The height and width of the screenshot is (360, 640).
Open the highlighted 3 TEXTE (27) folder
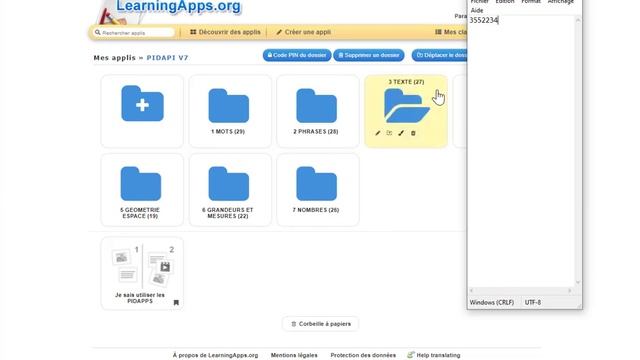point(406,106)
